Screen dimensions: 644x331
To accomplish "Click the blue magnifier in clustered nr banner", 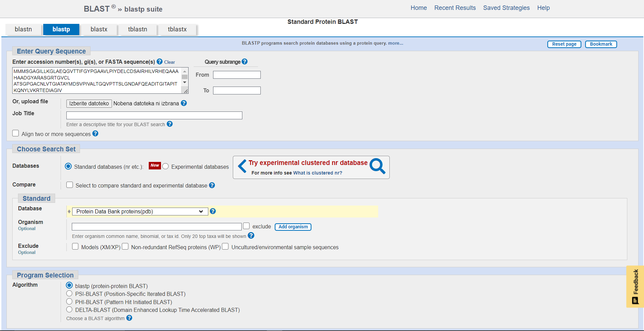I will [377, 166].
